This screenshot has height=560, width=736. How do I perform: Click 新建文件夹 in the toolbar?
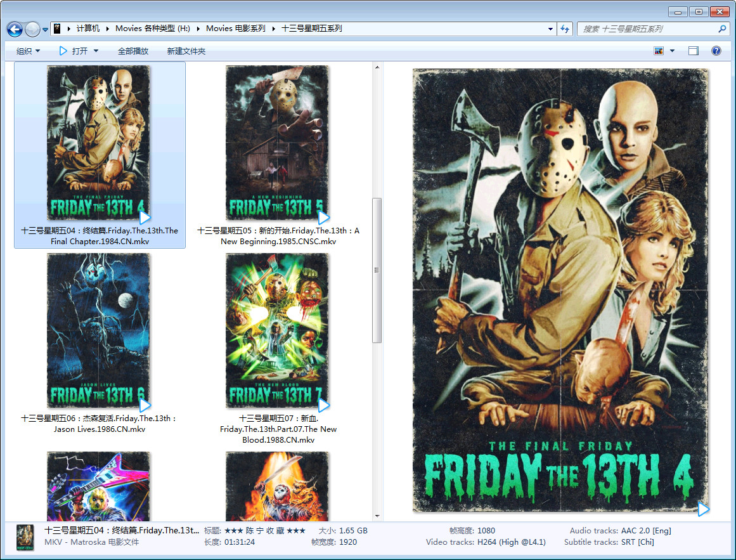click(x=186, y=51)
